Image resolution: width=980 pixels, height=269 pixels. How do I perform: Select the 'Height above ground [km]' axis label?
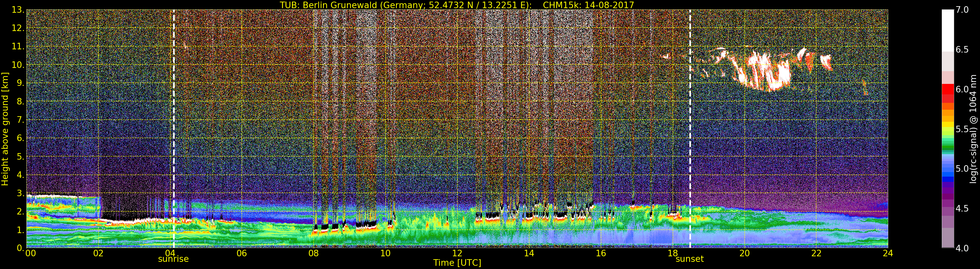(x=5, y=129)
